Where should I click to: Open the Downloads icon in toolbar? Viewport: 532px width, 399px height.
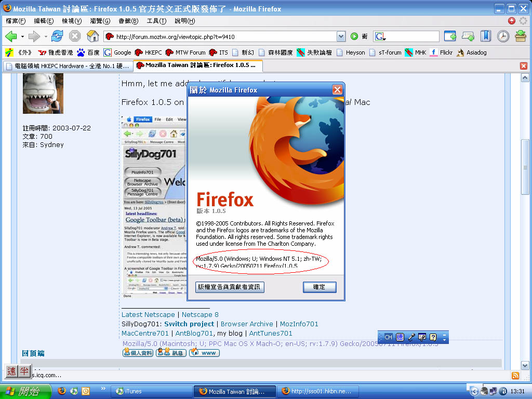(x=521, y=36)
